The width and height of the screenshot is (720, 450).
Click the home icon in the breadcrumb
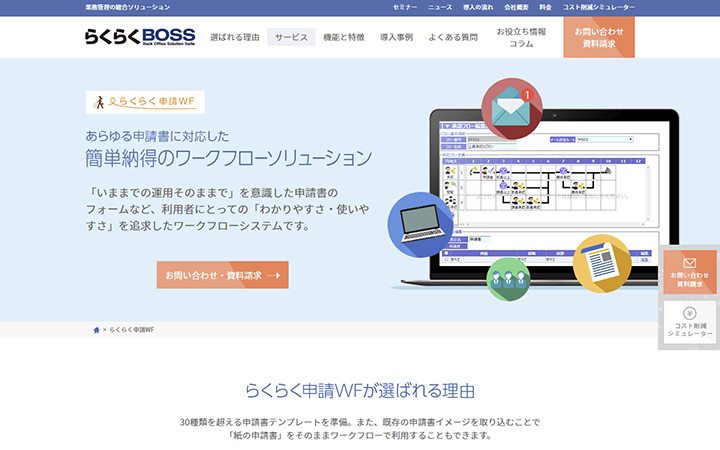click(x=96, y=330)
